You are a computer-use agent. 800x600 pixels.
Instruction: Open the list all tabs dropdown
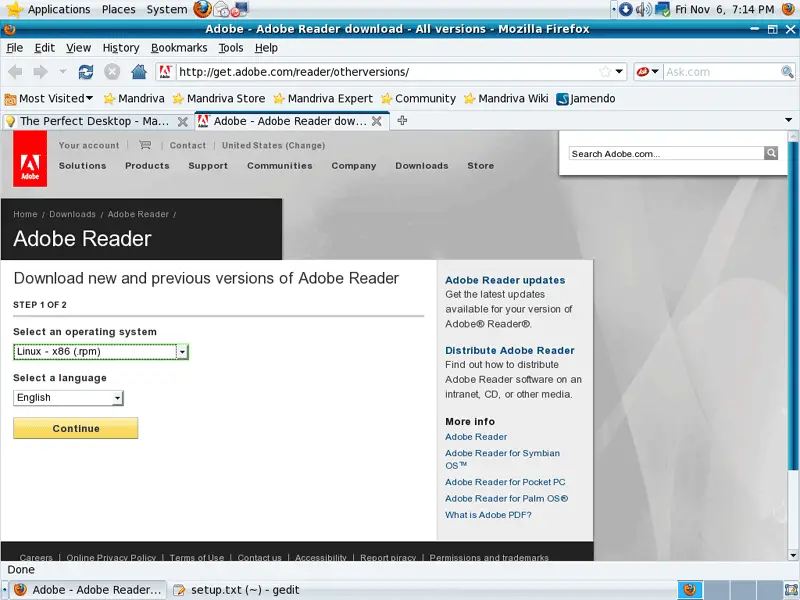point(788,120)
